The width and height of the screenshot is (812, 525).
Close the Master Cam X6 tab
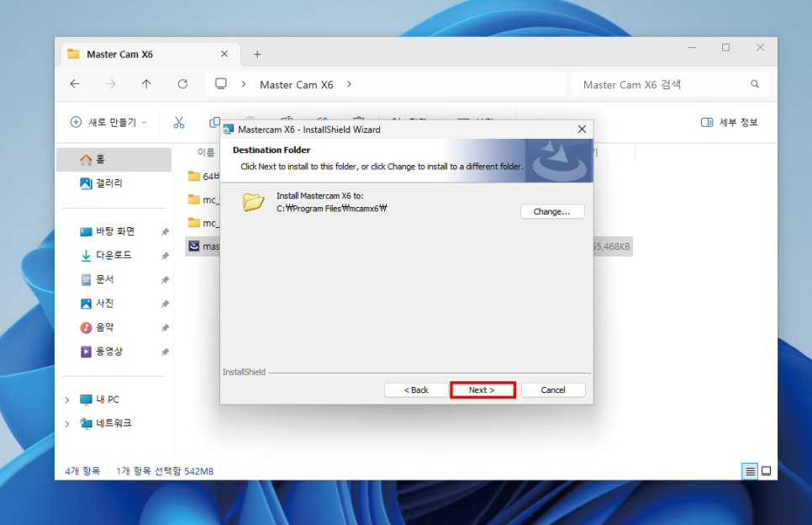[224, 54]
